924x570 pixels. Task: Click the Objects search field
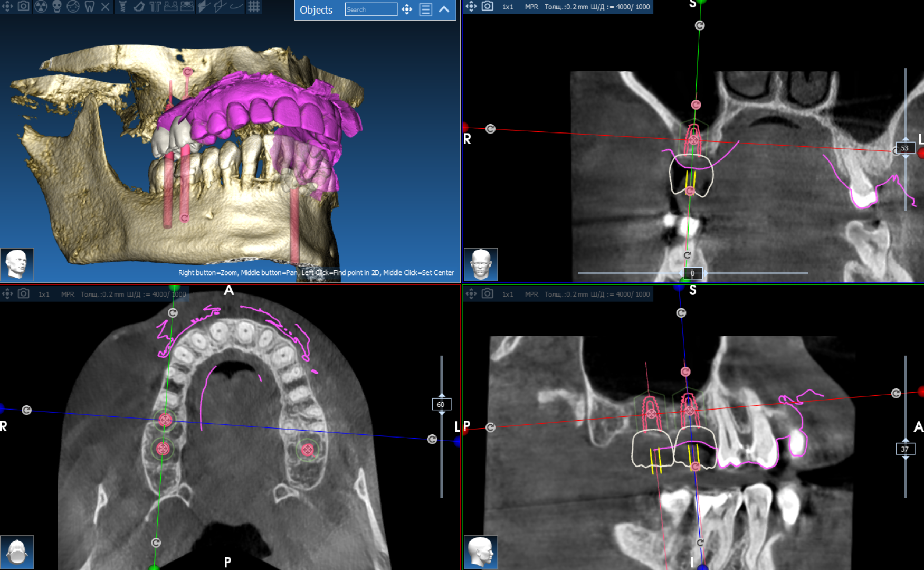tap(370, 9)
